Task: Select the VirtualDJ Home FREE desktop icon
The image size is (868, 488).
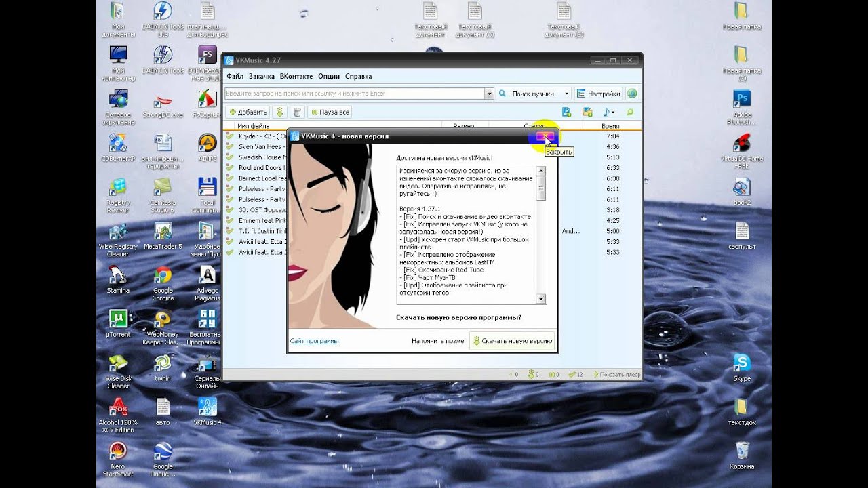Action: (x=742, y=152)
